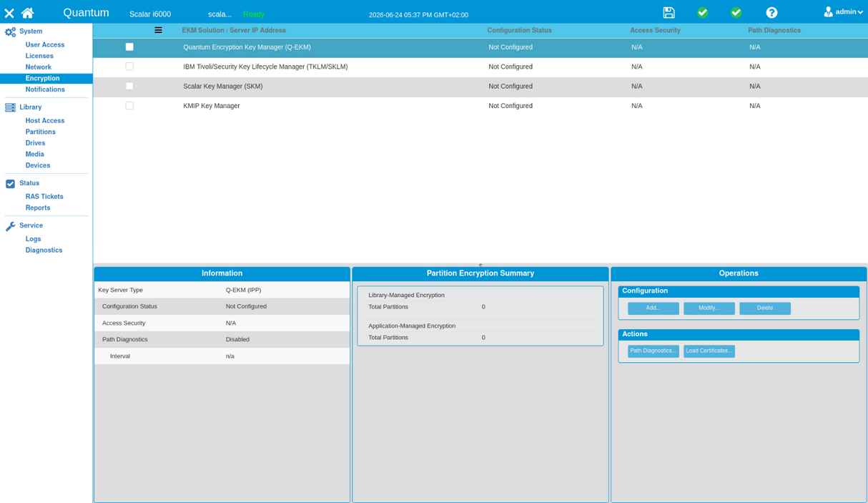Open Reports in the sidebar

coord(38,207)
